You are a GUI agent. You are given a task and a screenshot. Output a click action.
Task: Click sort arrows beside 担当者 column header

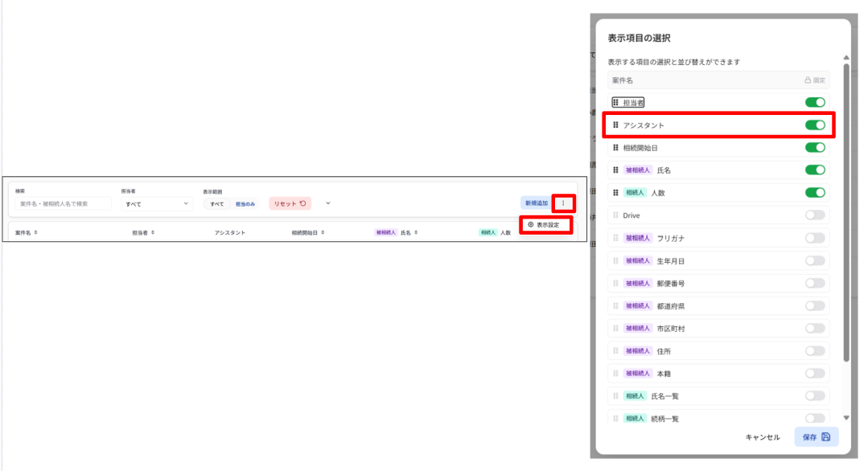(x=153, y=233)
